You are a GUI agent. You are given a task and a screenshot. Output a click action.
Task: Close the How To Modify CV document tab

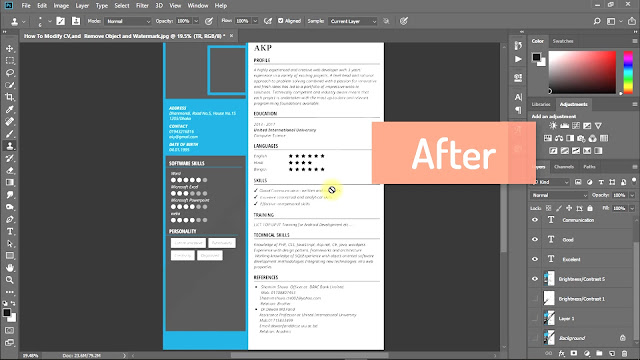coord(231,36)
